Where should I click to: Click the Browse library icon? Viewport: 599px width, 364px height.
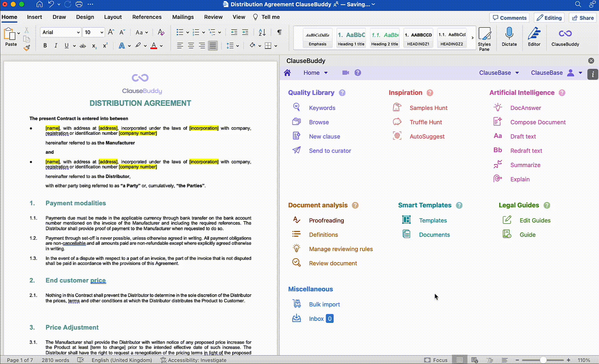point(296,122)
